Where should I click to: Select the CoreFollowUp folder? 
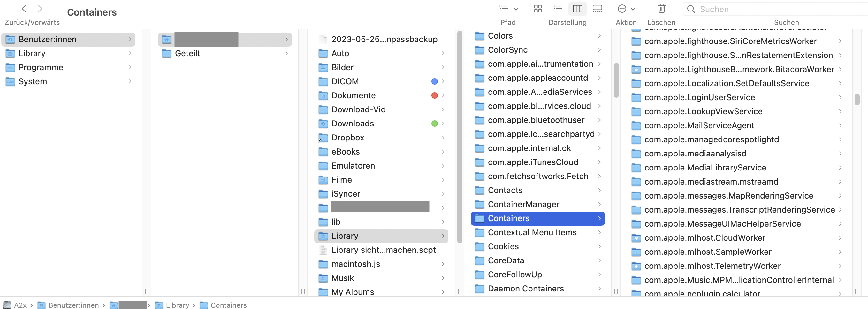tap(537, 275)
